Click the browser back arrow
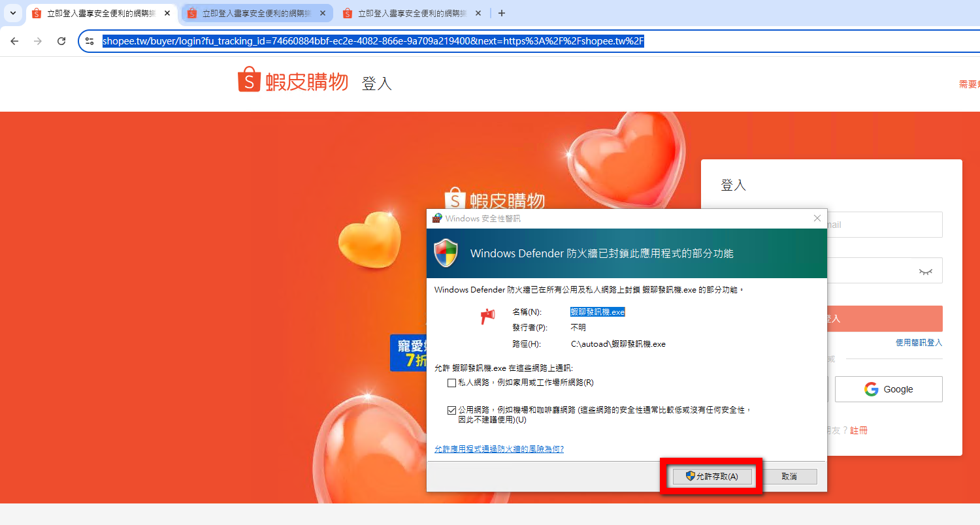The image size is (980, 525). (14, 41)
